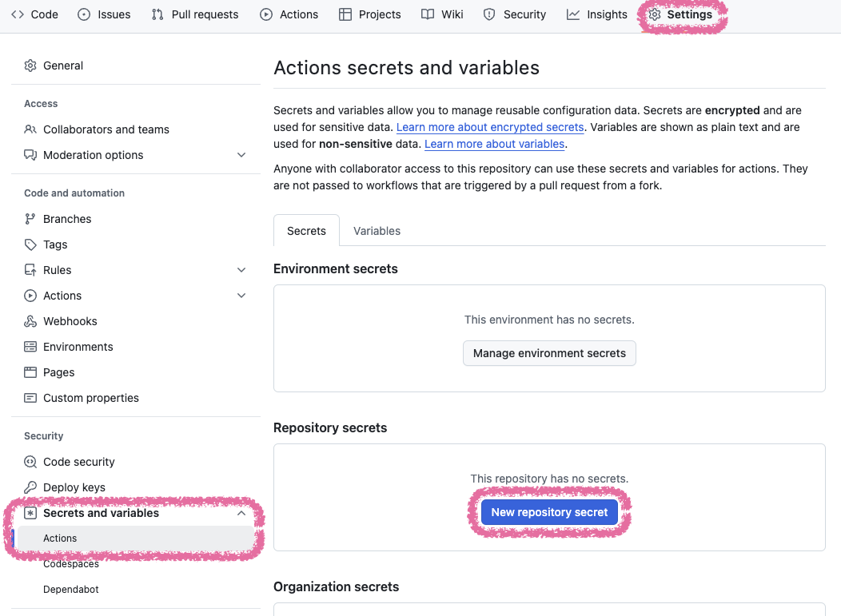Viewport: 841px width, 616px height.
Task: Click the General gear icon in sidebar
Action: pos(30,66)
